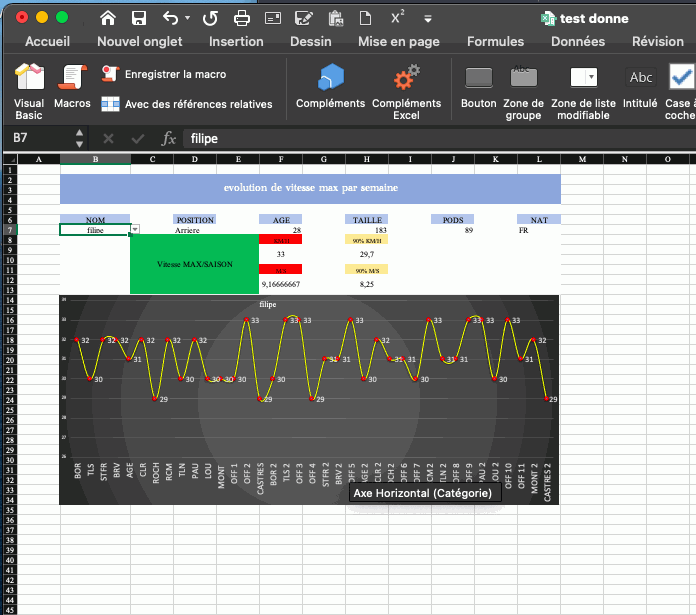Click the Print icon in quick toolbar

tap(241, 18)
